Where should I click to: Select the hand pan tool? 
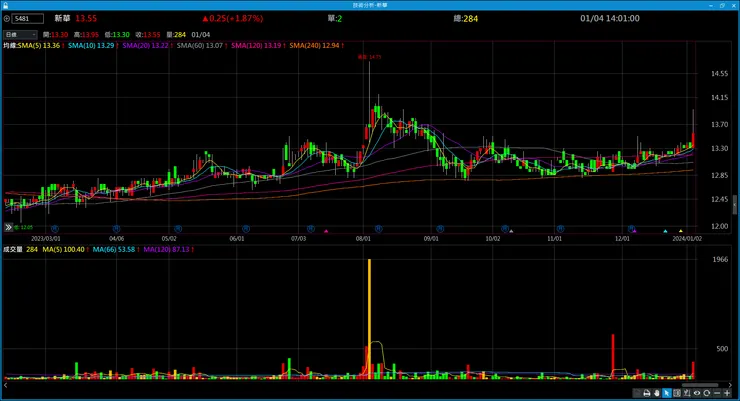click(x=656, y=393)
